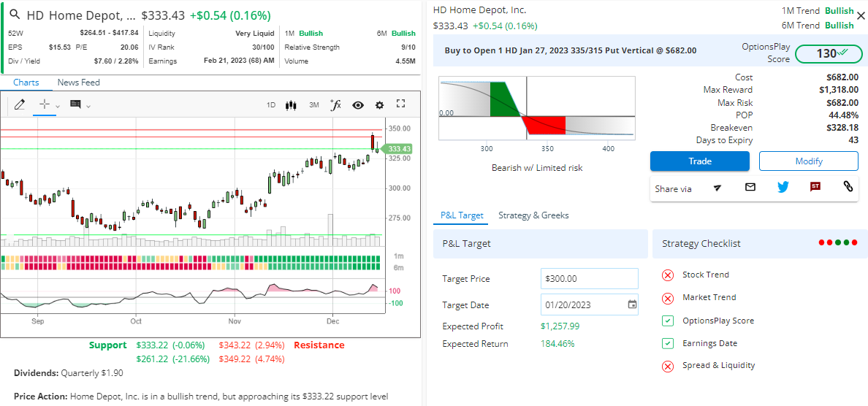Click the Strategy Checklist colored dots indicator

tap(837, 243)
